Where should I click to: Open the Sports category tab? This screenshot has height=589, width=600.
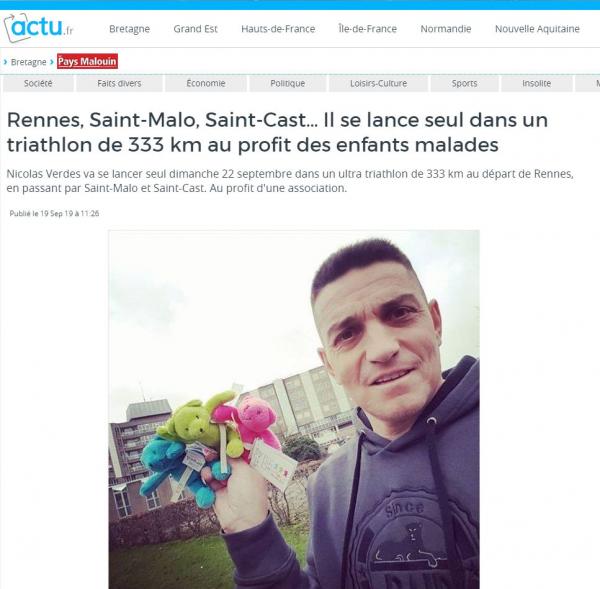point(465,83)
